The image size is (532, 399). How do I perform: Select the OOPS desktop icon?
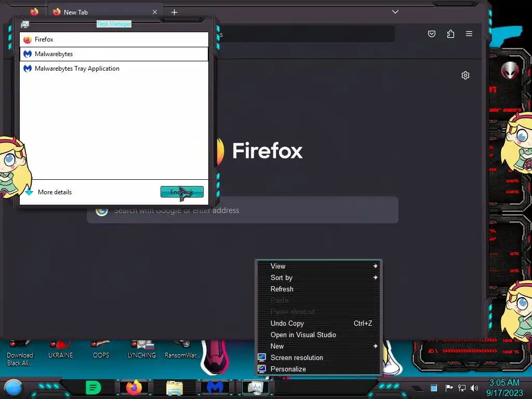click(101, 351)
